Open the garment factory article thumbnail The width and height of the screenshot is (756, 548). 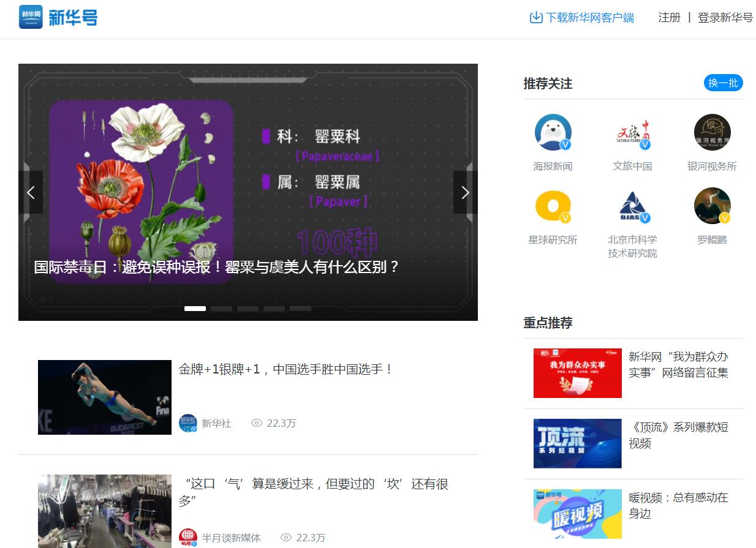(105, 511)
